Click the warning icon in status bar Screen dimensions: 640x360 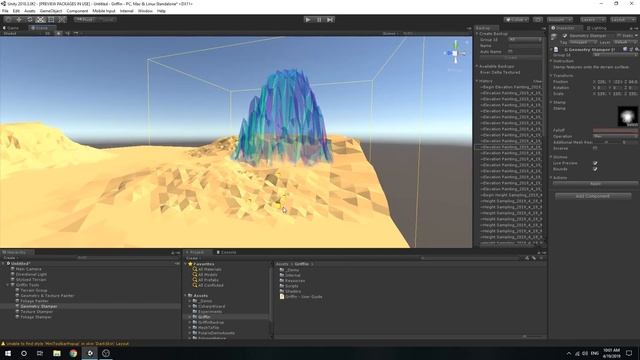tap(3, 344)
